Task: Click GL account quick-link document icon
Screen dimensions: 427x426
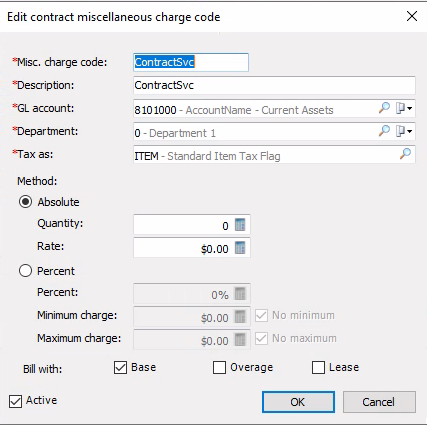Action: (x=400, y=108)
